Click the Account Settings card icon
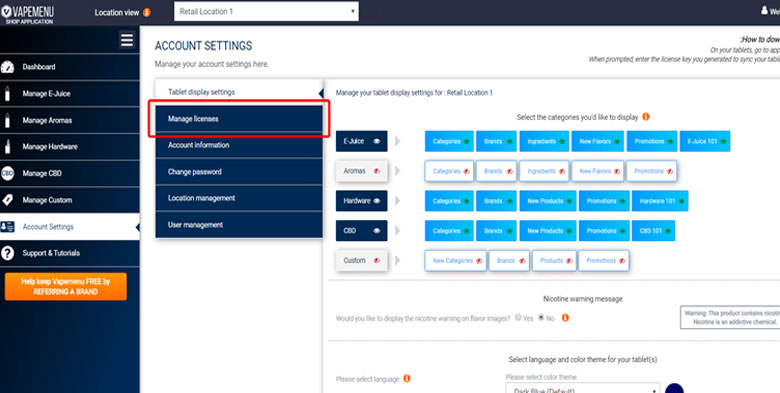Screen dimensions: 780x393 coord(7,227)
